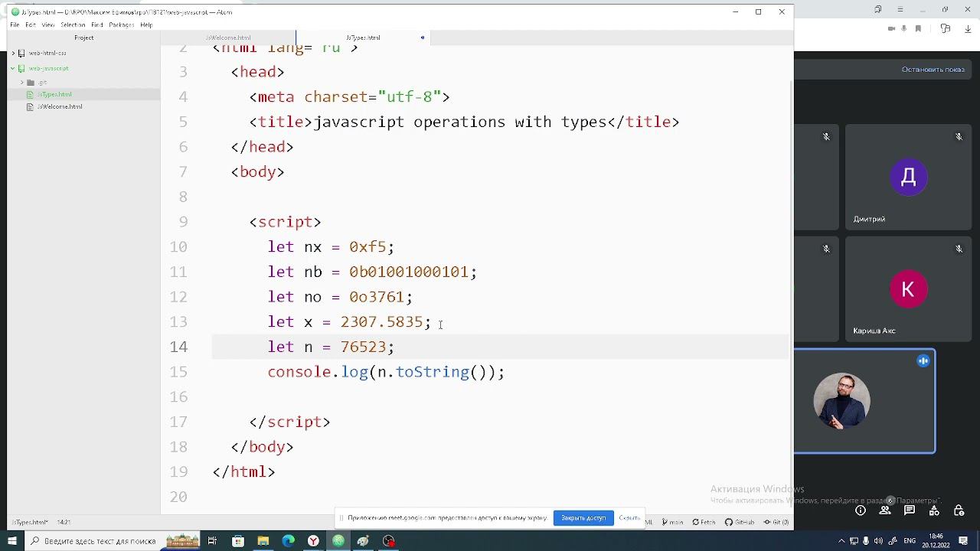Screen dimensions: 980x551
Task: Click the value 76523 on line 14
Action: click(363, 347)
